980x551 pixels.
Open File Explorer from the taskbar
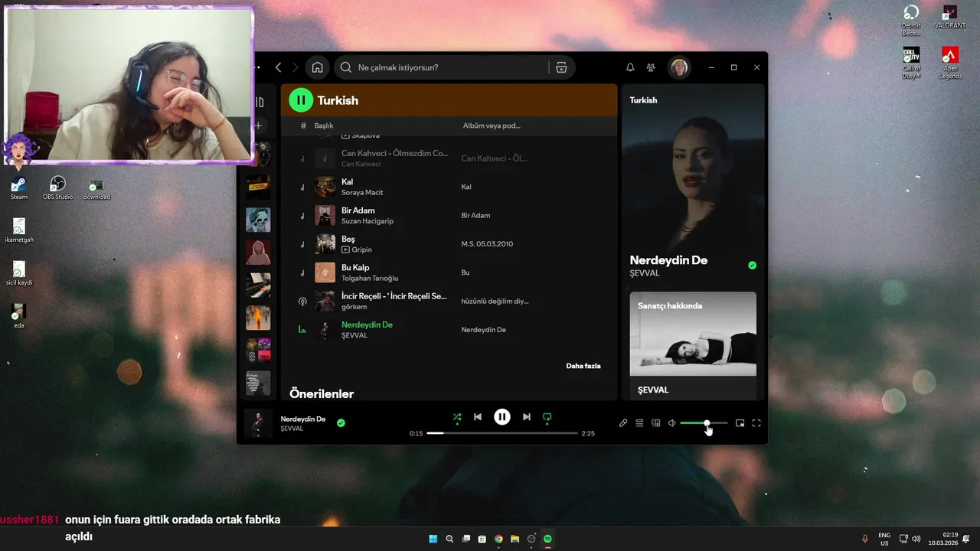[514, 539]
